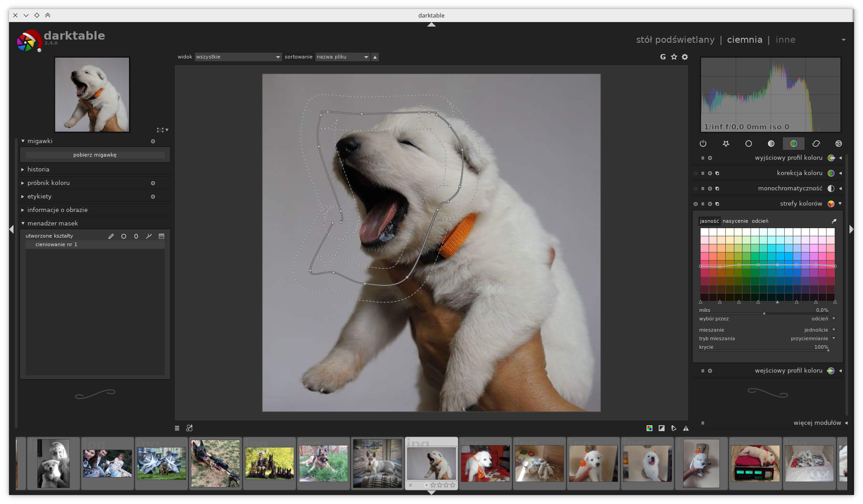The image size is (863, 504).
Task: Toggle the raw overexposed warning icon
Action: pos(649,428)
